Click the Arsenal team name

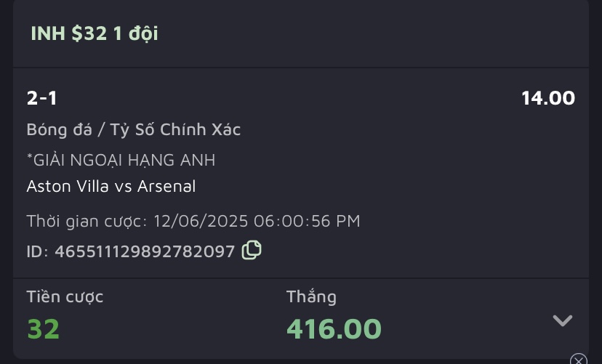pyautogui.click(x=166, y=186)
